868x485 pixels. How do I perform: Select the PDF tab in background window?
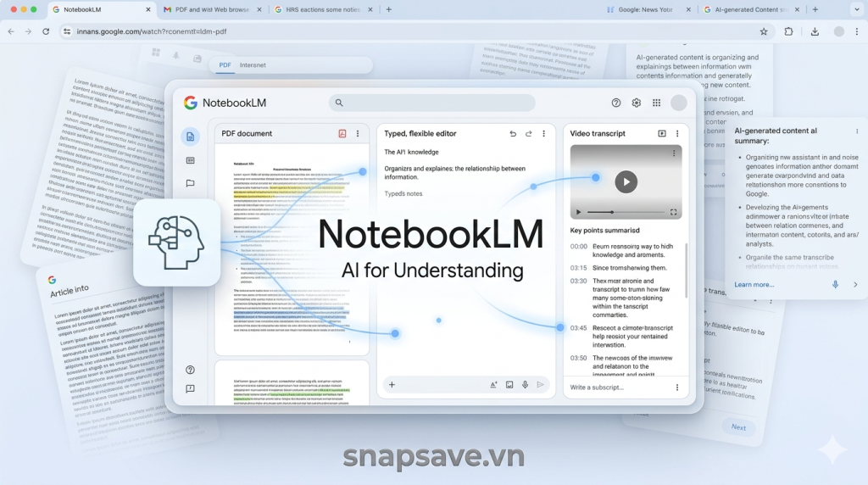click(225, 65)
